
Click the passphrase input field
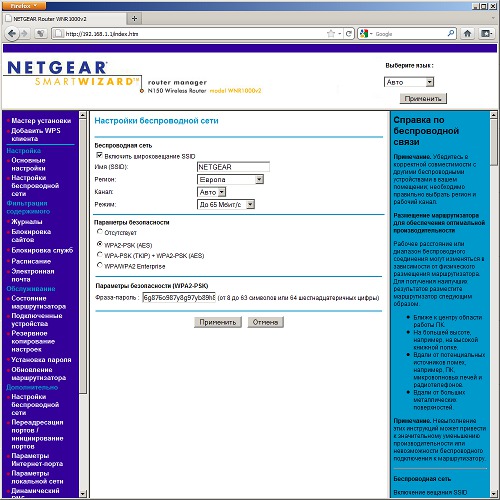[x=179, y=297]
